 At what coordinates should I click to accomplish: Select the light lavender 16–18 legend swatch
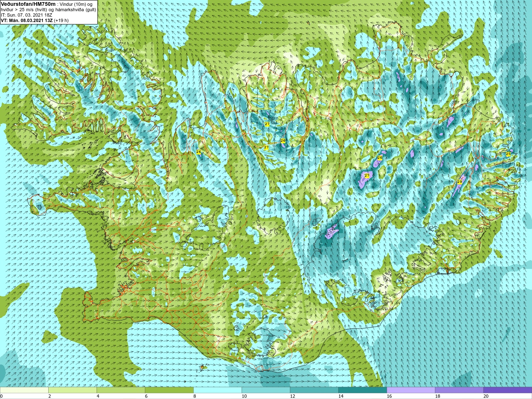pyautogui.click(x=411, y=390)
